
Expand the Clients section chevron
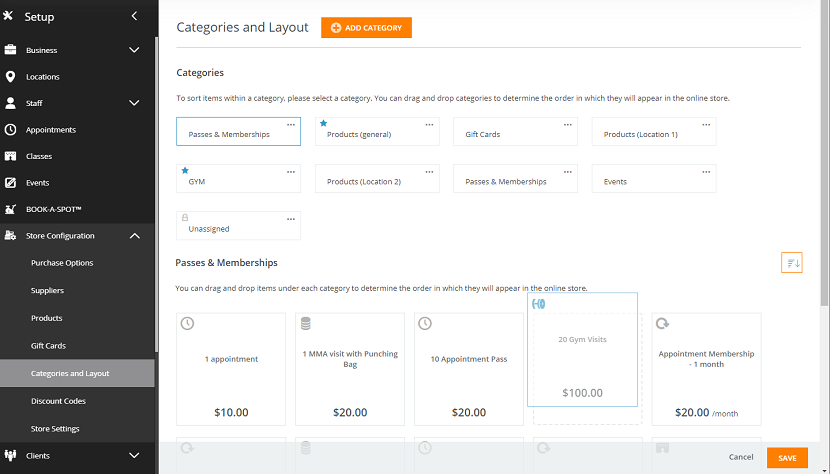click(134, 455)
